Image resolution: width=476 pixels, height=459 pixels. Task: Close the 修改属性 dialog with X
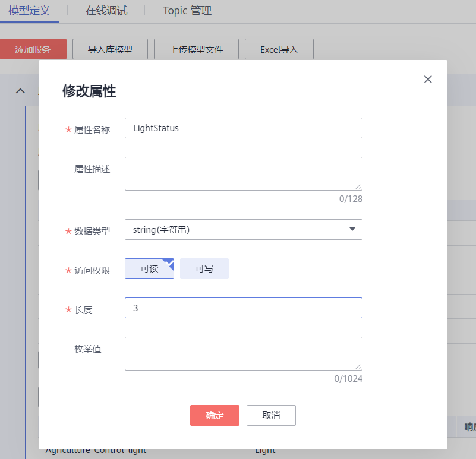click(428, 79)
